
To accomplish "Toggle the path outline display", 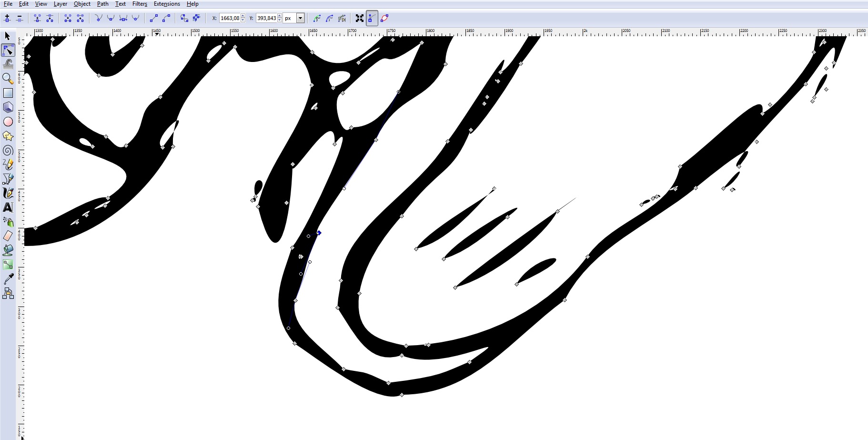I will pyautogui.click(x=384, y=18).
